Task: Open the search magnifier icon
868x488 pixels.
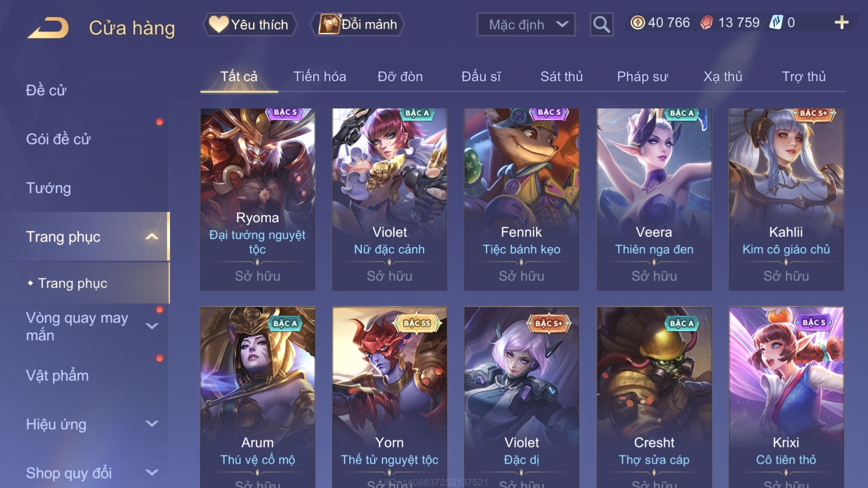Action: coord(601,24)
